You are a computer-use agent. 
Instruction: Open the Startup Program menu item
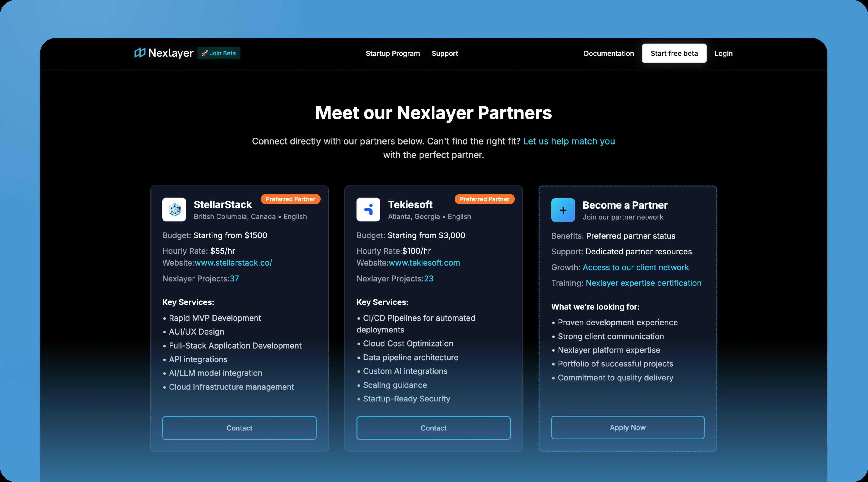pyautogui.click(x=392, y=53)
